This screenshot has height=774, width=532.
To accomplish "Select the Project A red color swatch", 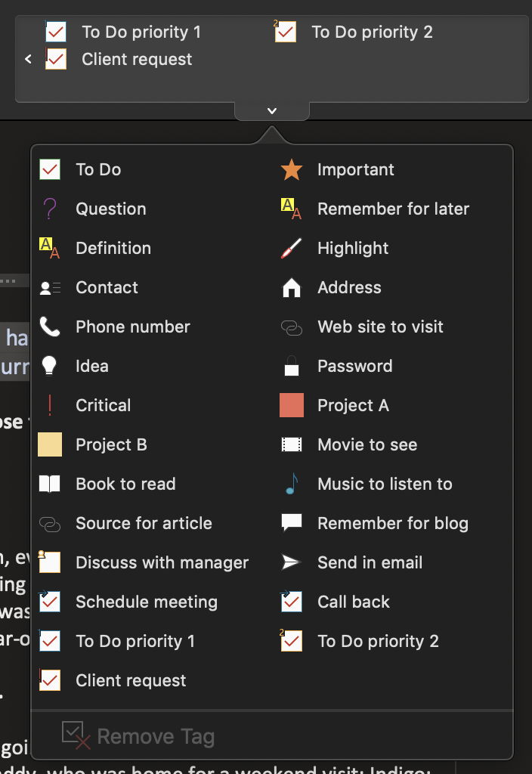I will [292, 405].
